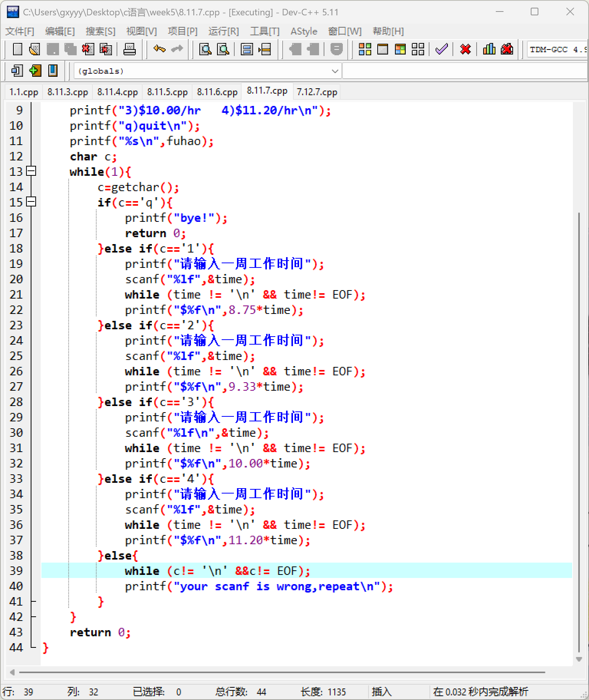Collapse the if block fold at line 15
589x700 pixels.
click(31, 202)
